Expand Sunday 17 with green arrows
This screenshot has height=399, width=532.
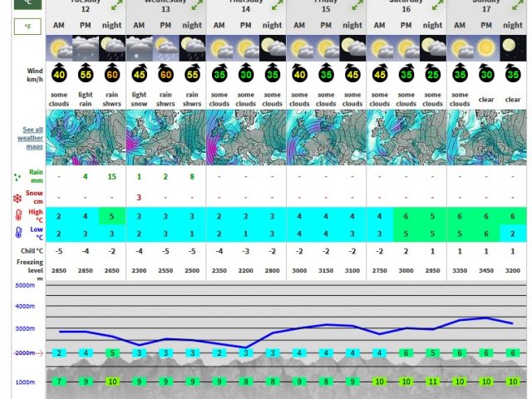[518, 6]
